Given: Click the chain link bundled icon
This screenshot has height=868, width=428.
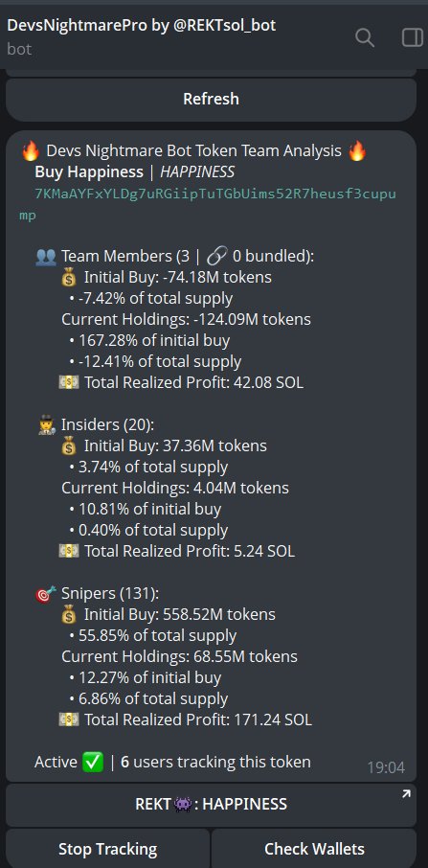Looking at the screenshot, I should [x=216, y=257].
